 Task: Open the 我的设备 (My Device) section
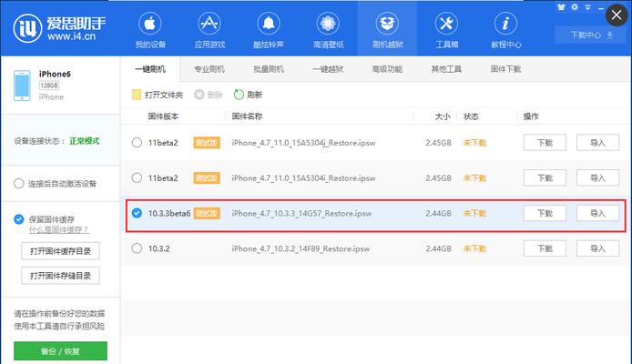pyautogui.click(x=150, y=30)
